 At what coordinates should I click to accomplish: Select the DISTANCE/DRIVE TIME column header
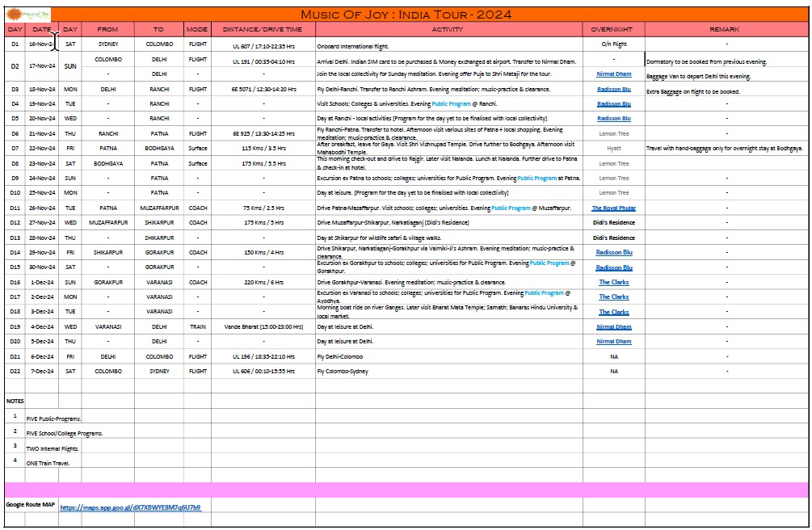tap(263, 30)
